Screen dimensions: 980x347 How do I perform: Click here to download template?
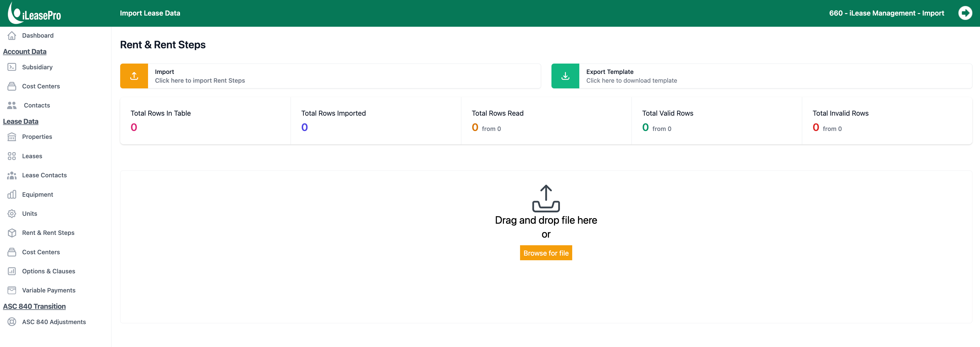point(631,80)
